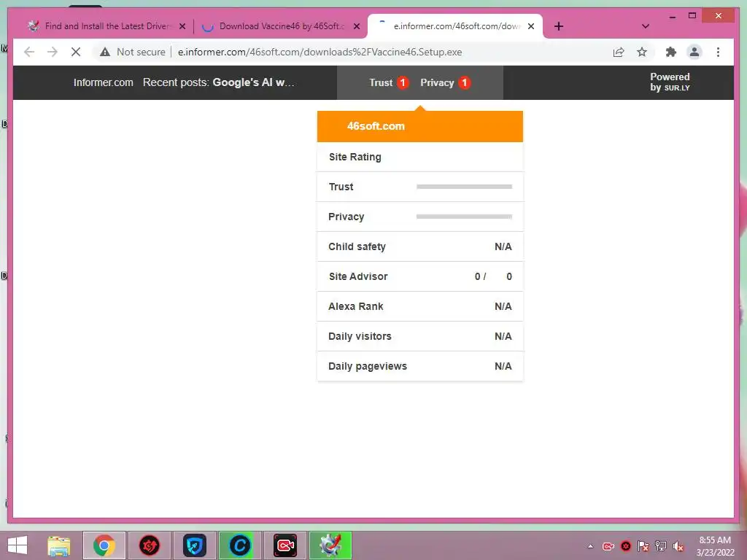The image size is (747, 560).
Task: Open the Chrome profile avatar
Action: click(694, 52)
